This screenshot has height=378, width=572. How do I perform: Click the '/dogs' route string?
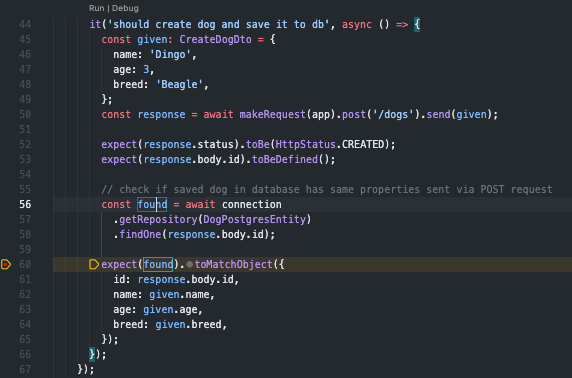(x=393, y=115)
